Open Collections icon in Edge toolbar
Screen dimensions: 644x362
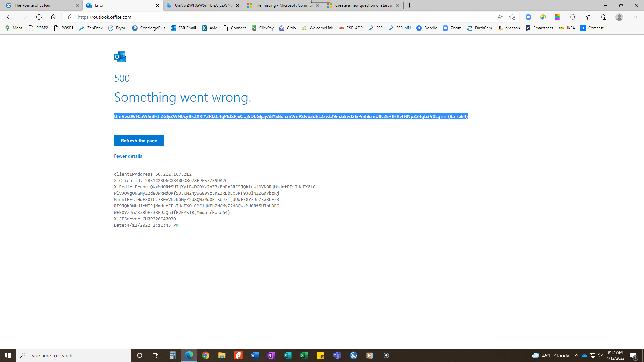[x=604, y=17]
